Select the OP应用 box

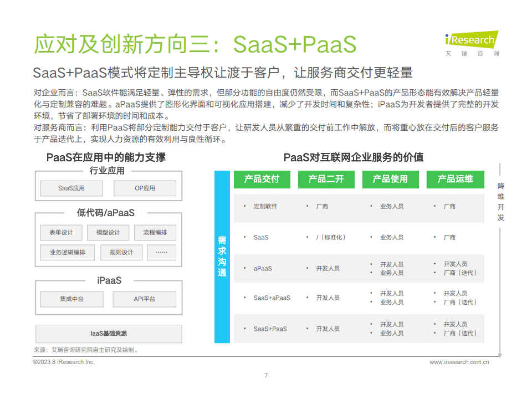click(x=145, y=188)
